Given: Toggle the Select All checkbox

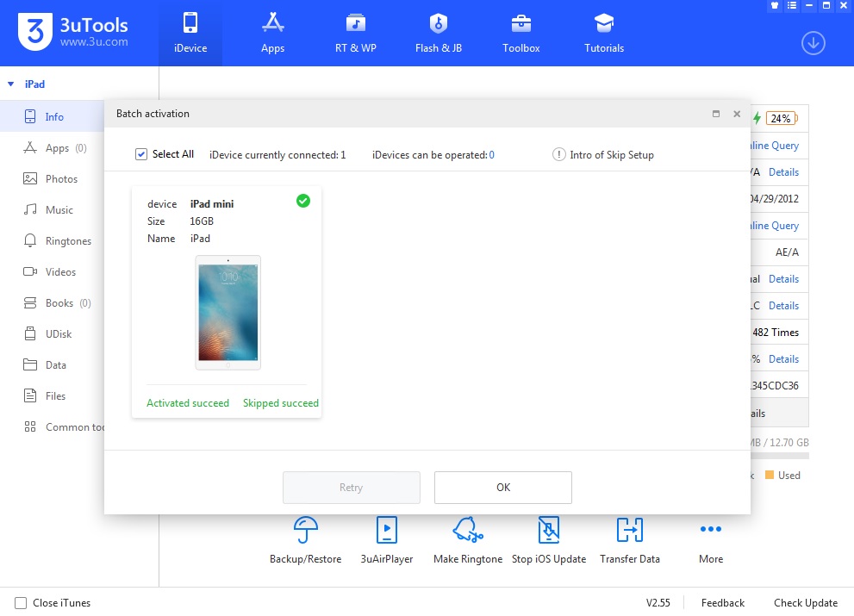Looking at the screenshot, I should coord(141,154).
